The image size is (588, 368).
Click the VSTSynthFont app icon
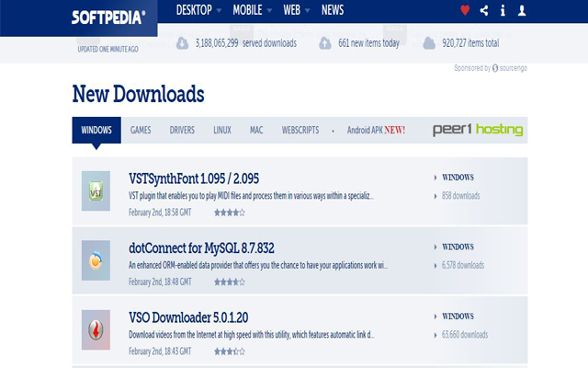click(x=96, y=190)
